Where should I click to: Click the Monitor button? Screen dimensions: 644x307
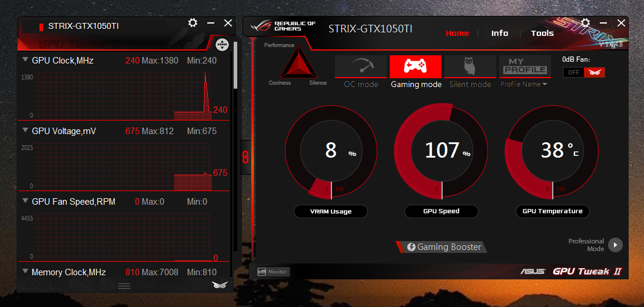(x=273, y=272)
